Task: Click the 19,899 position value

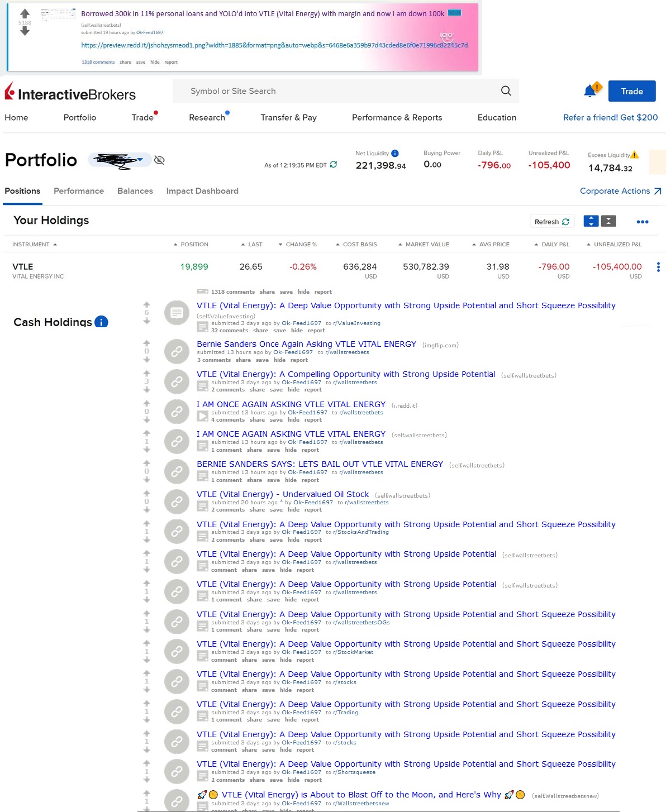Action: point(194,266)
